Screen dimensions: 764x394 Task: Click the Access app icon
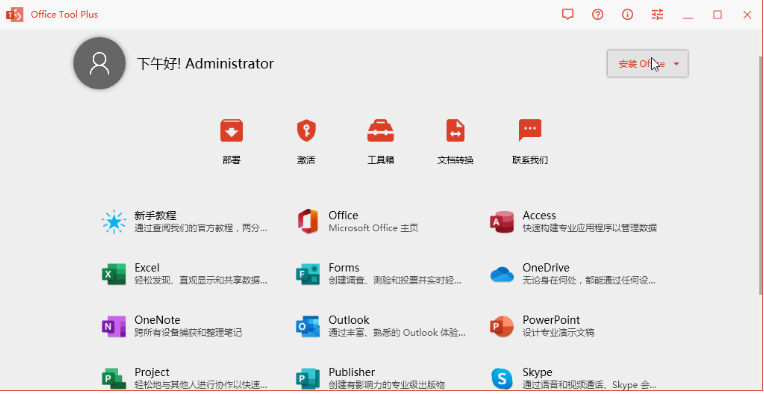coord(502,222)
